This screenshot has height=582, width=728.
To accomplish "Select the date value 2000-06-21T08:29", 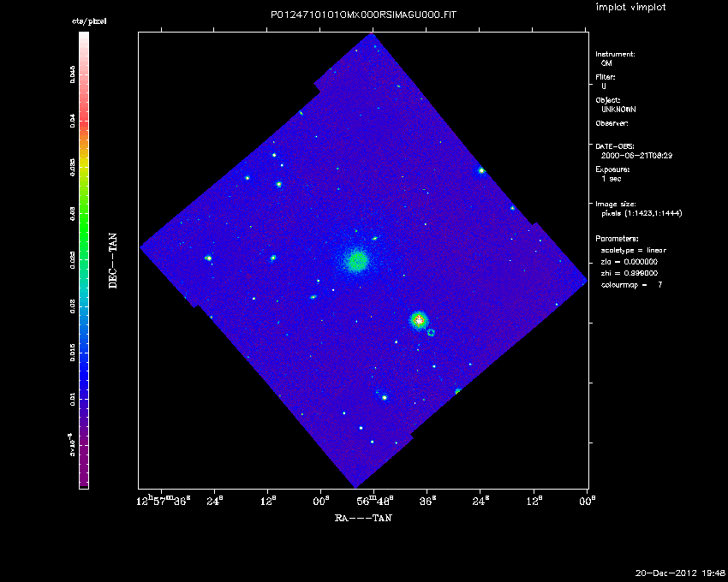I will pos(636,156).
